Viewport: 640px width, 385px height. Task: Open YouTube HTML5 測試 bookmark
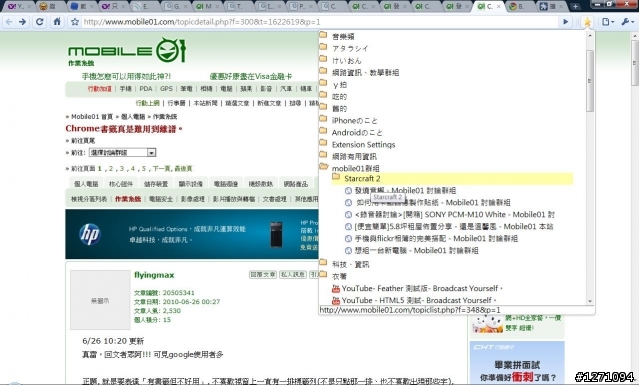pyautogui.click(x=414, y=300)
